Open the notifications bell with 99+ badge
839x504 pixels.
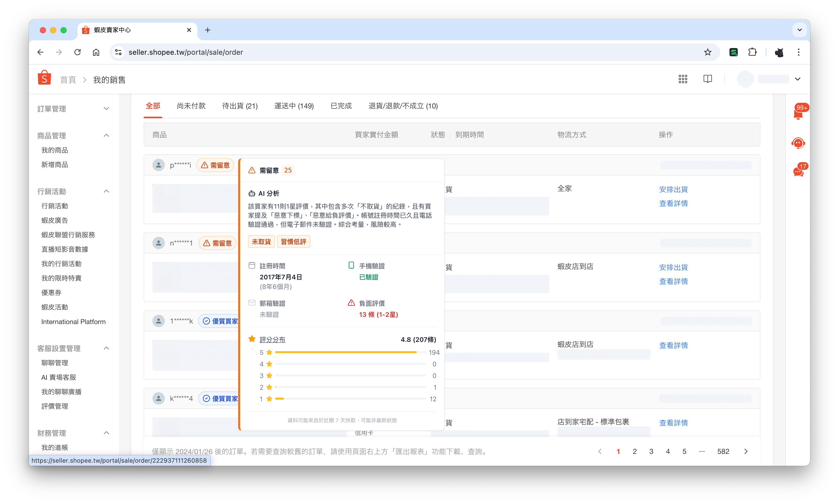click(x=798, y=114)
